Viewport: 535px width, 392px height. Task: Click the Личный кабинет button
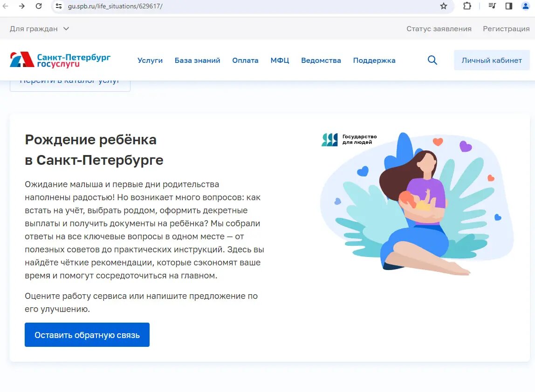(x=492, y=61)
